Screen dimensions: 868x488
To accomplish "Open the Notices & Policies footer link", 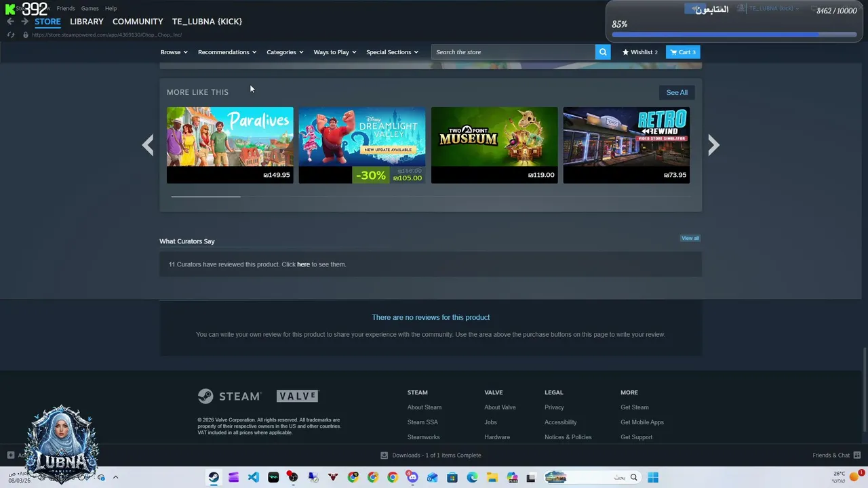I will pyautogui.click(x=568, y=437).
